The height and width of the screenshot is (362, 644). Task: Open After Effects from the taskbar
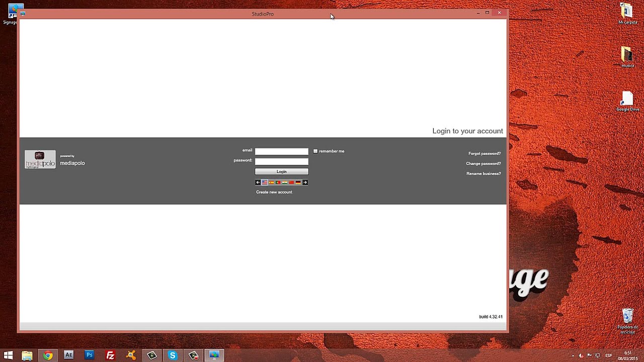69,355
